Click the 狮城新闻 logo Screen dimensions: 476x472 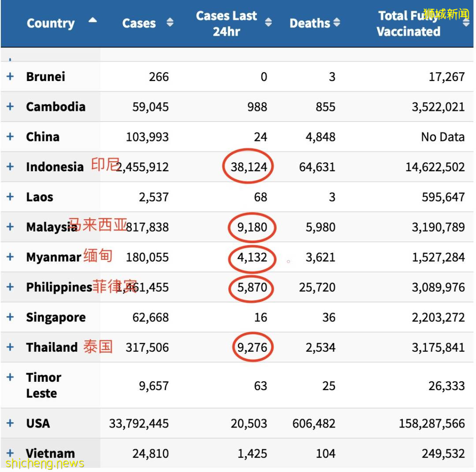pos(446,13)
